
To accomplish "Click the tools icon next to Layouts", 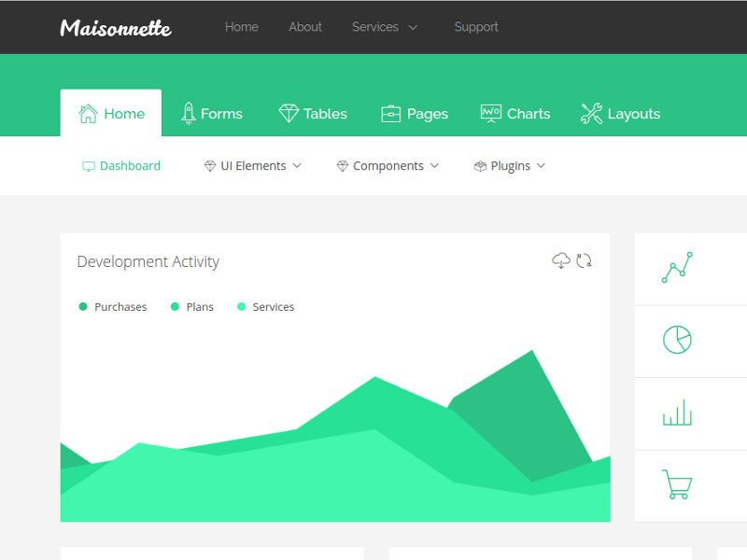I will tap(592, 113).
